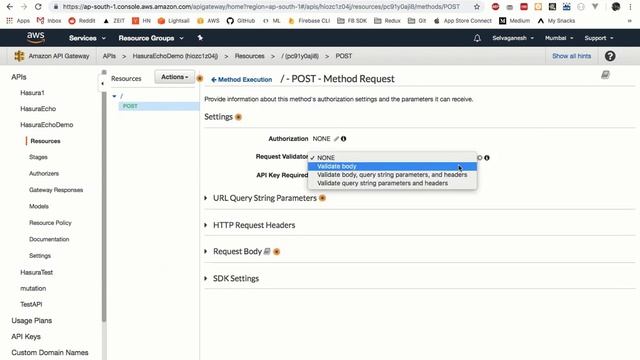This screenshot has height=360, width=640.
Task: Open the APIs breadcrumb link
Action: [109, 56]
